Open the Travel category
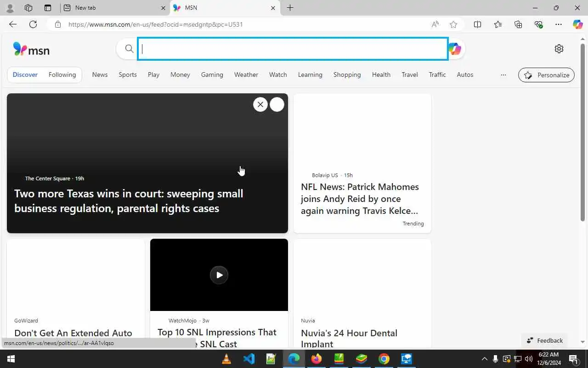This screenshot has height=368, width=588. point(410,75)
